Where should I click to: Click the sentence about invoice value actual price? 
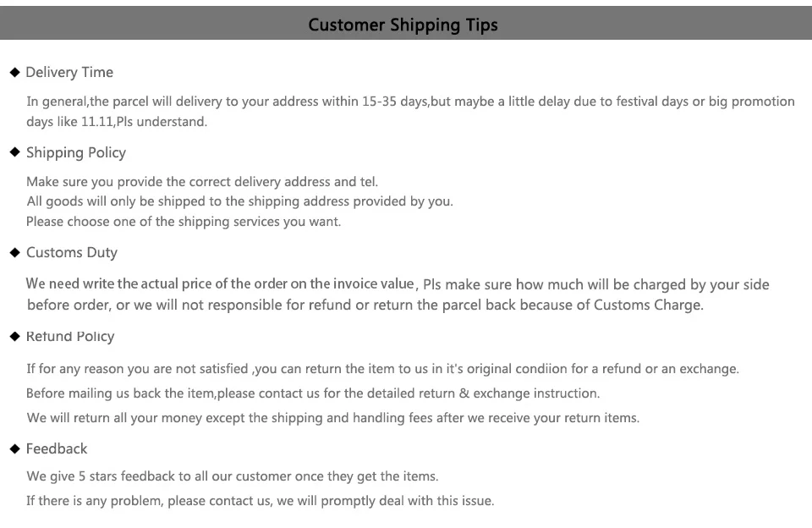[x=398, y=284]
